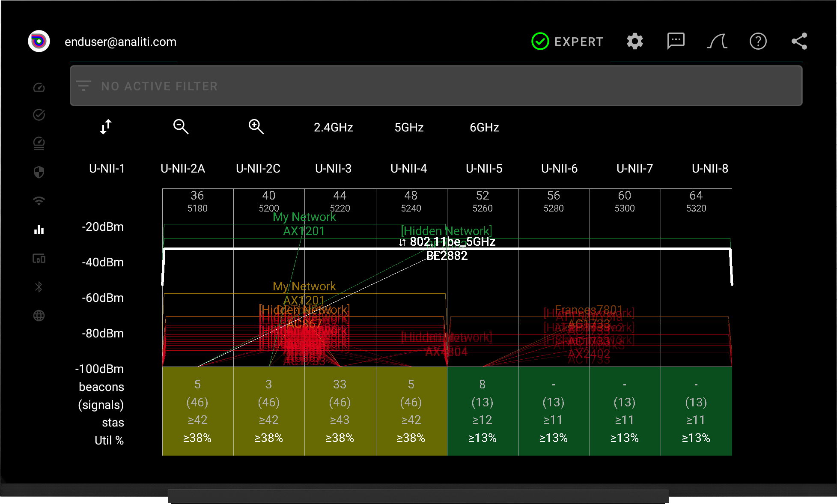
Task: Jump to U-NII-5 band
Action: pyautogui.click(x=484, y=168)
